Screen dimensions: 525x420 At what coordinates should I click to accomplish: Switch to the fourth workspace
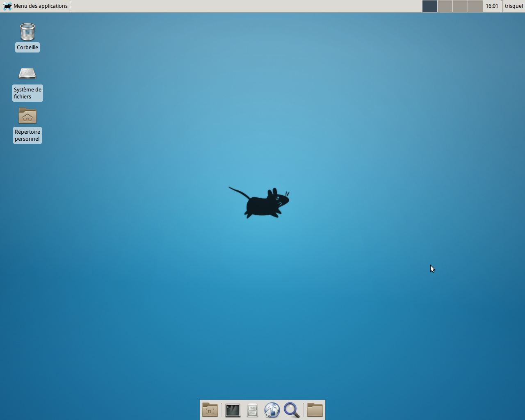pyautogui.click(x=475, y=6)
